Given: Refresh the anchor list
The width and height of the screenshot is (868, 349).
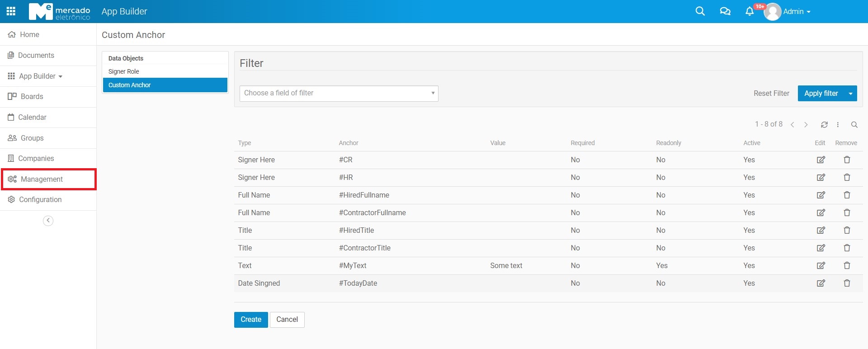Looking at the screenshot, I should pyautogui.click(x=824, y=125).
